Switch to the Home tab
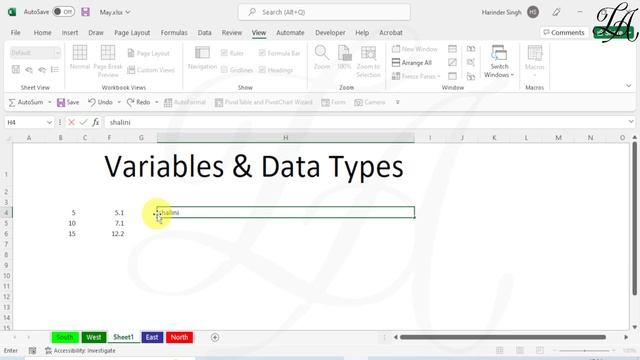This screenshot has height=360, width=640. (x=42, y=33)
